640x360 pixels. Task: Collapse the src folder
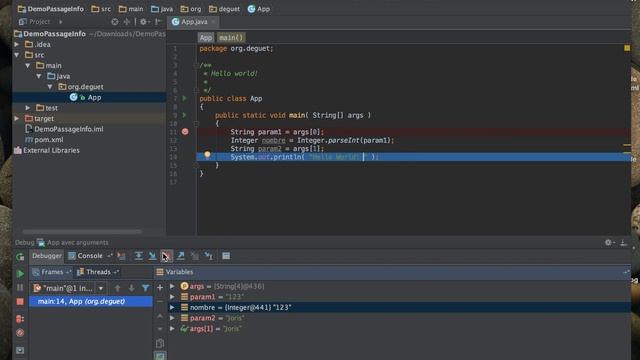[17, 55]
